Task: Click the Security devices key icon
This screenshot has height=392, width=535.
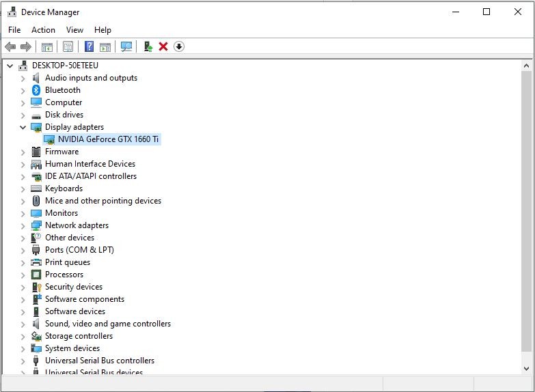Action: coord(36,287)
